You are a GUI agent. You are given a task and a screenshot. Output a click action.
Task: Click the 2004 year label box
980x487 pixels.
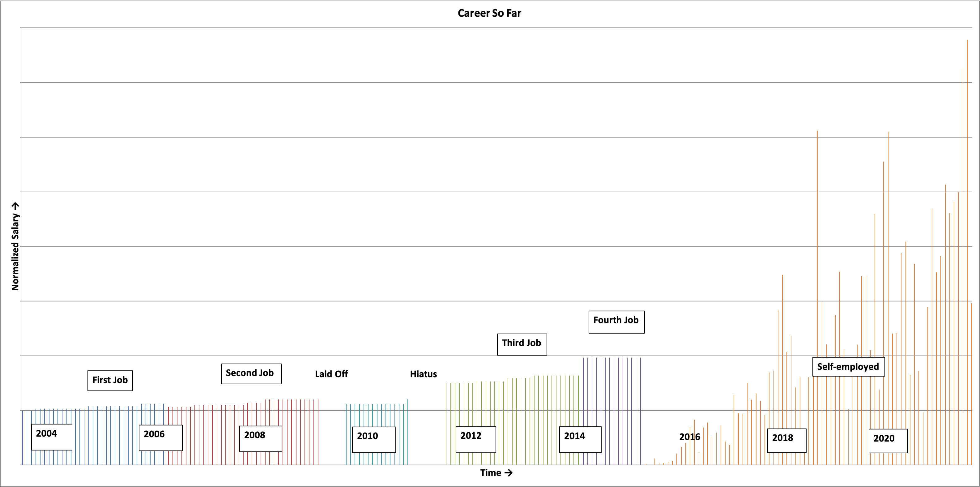pyautogui.click(x=51, y=437)
